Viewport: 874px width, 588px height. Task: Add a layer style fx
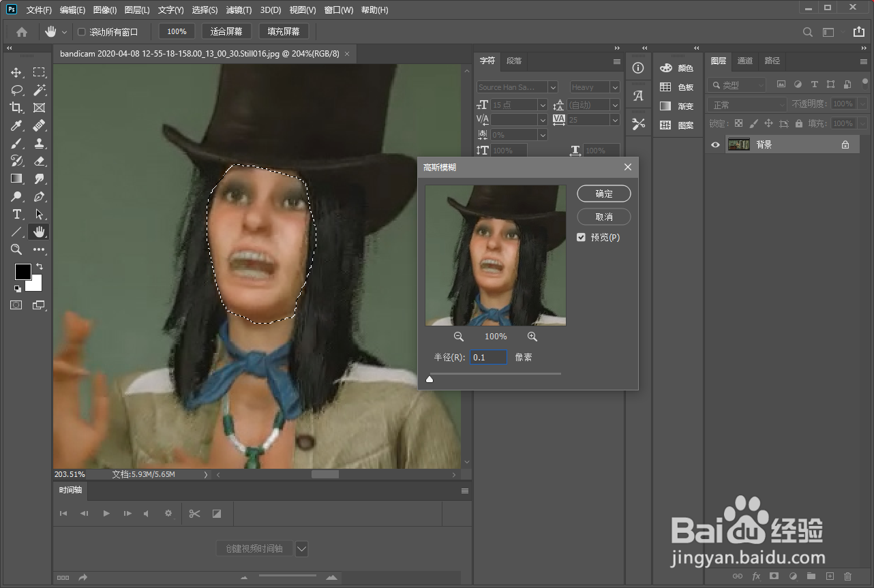pyautogui.click(x=756, y=576)
